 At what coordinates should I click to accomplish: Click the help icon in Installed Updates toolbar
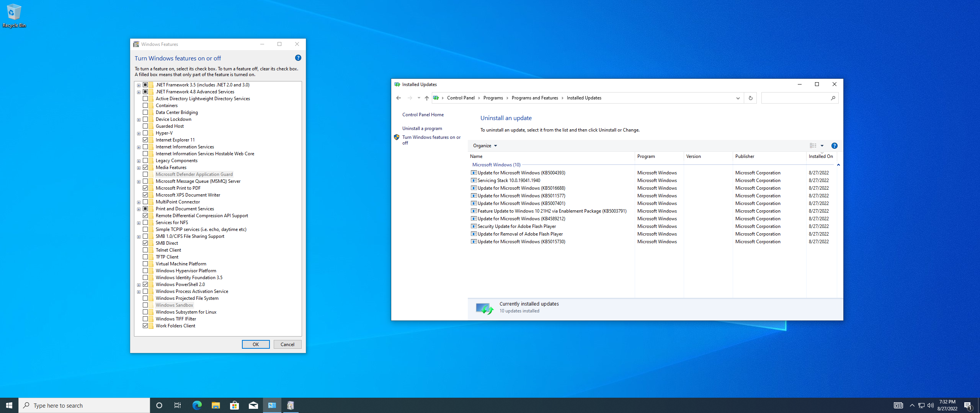[835, 146]
